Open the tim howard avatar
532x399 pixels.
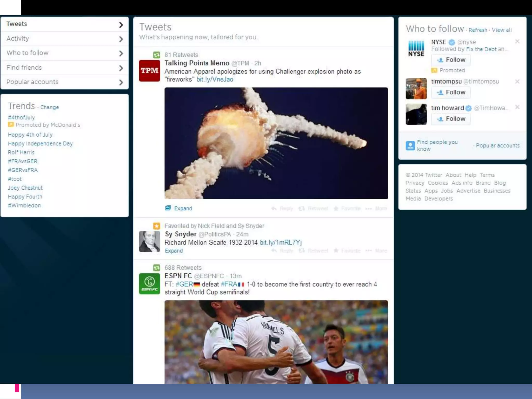coord(416,114)
